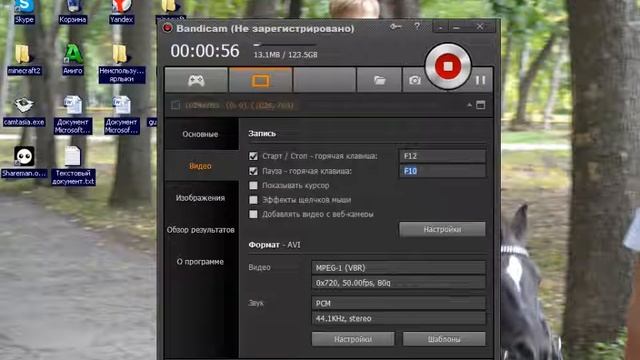
Task: Open Bandicam help with the question mark
Action: coord(417,26)
